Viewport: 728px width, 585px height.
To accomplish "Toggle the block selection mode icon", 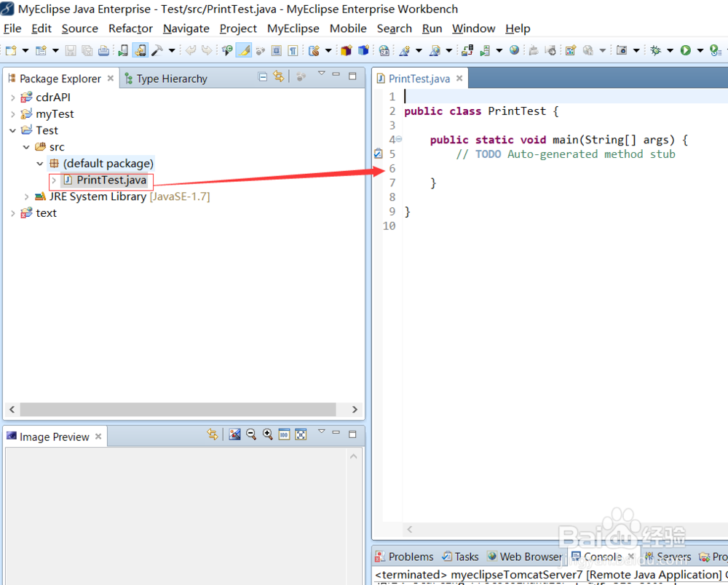I will click(x=276, y=50).
